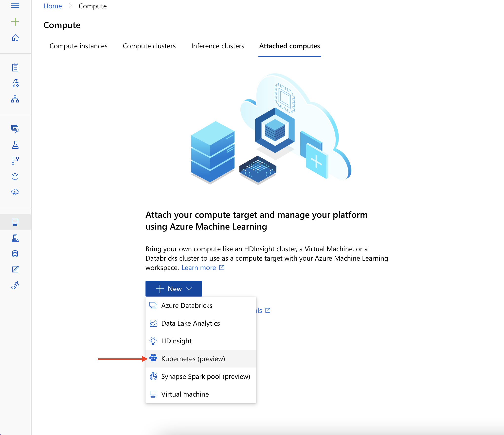Select Kubernetes (preview) menu entry
Screen dimensions: 504x435
coord(201,359)
